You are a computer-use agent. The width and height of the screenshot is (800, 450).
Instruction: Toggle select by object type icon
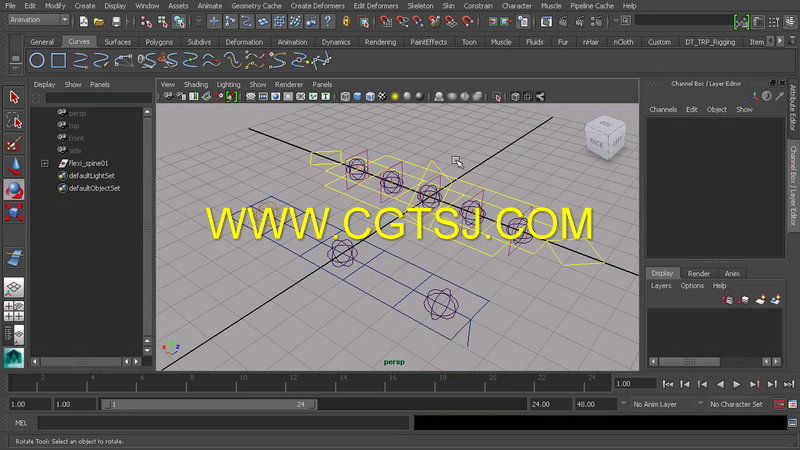(x=162, y=21)
